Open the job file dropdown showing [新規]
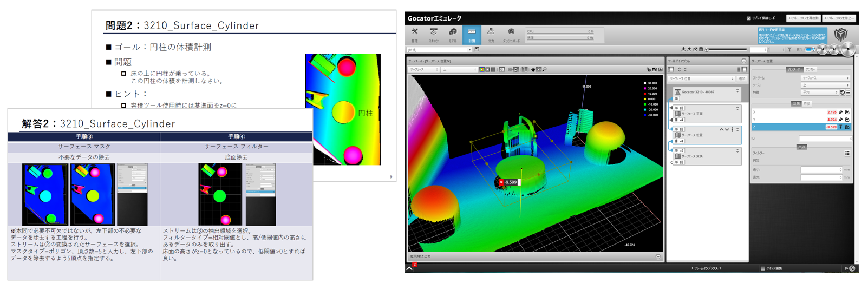This screenshot has width=868, height=290. coord(440,50)
